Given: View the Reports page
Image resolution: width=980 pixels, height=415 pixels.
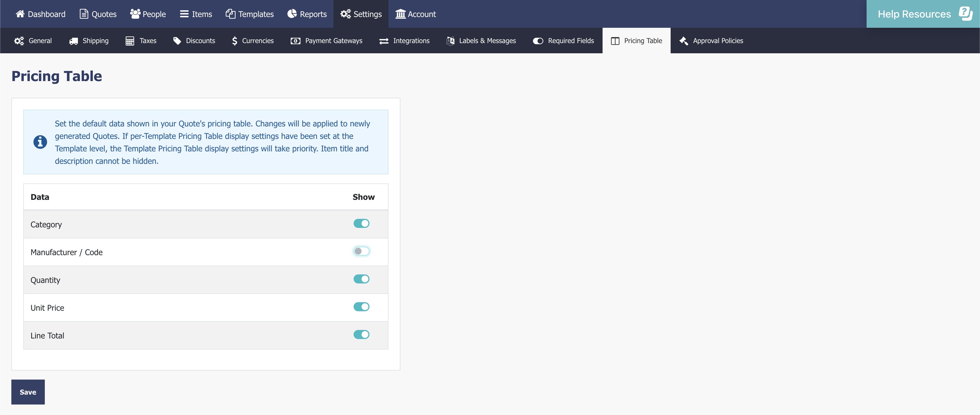Looking at the screenshot, I should (x=307, y=14).
